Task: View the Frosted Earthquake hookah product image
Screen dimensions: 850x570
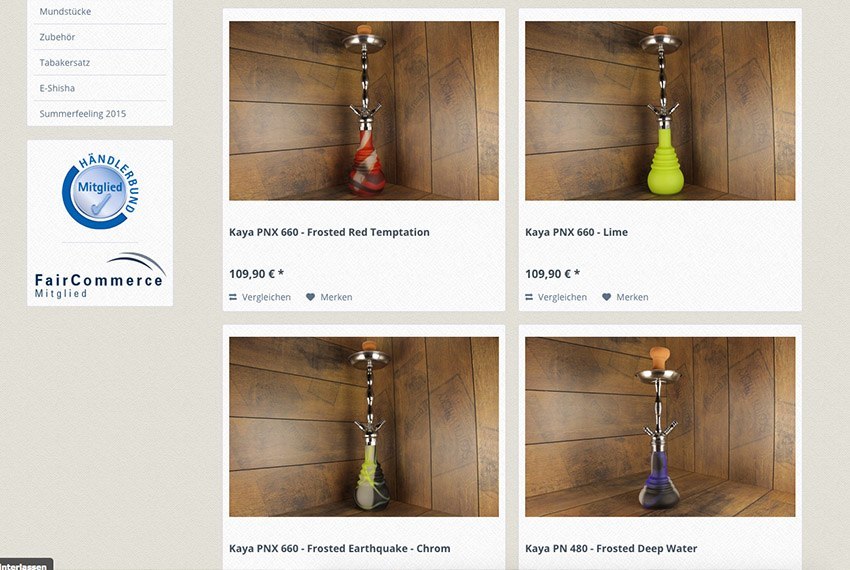Action: point(364,427)
